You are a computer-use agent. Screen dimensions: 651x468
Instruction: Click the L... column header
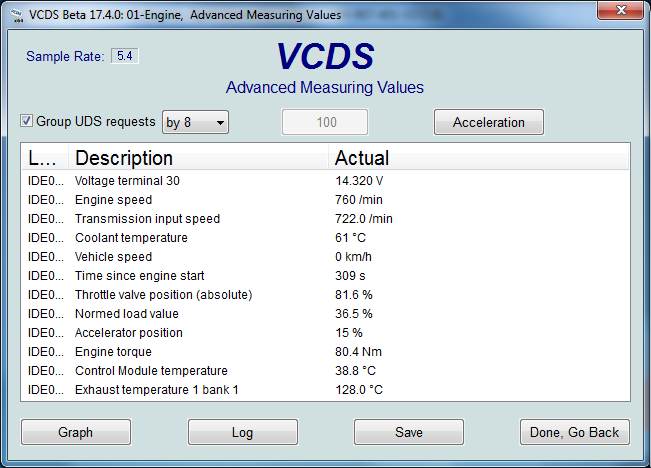pyautogui.click(x=45, y=158)
